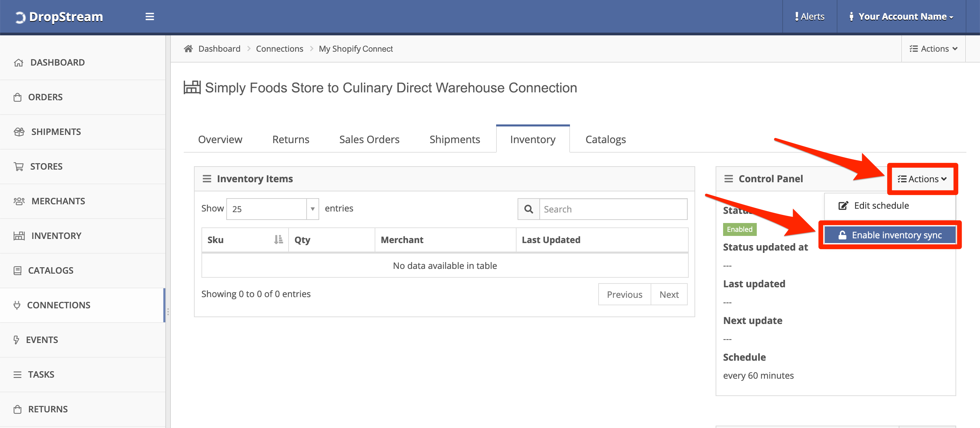Screen dimensions: 980x428
Task: Switch to the Catalogs tab
Action: [605, 139]
